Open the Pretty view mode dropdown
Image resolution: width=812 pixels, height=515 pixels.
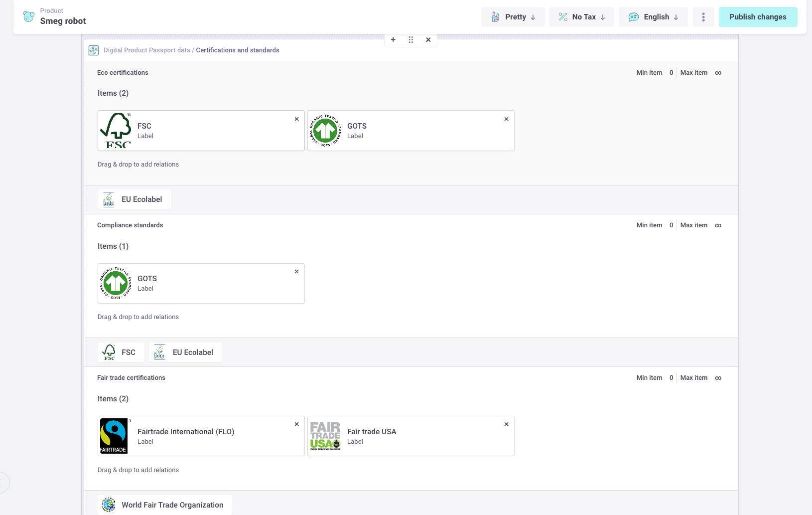pos(513,17)
